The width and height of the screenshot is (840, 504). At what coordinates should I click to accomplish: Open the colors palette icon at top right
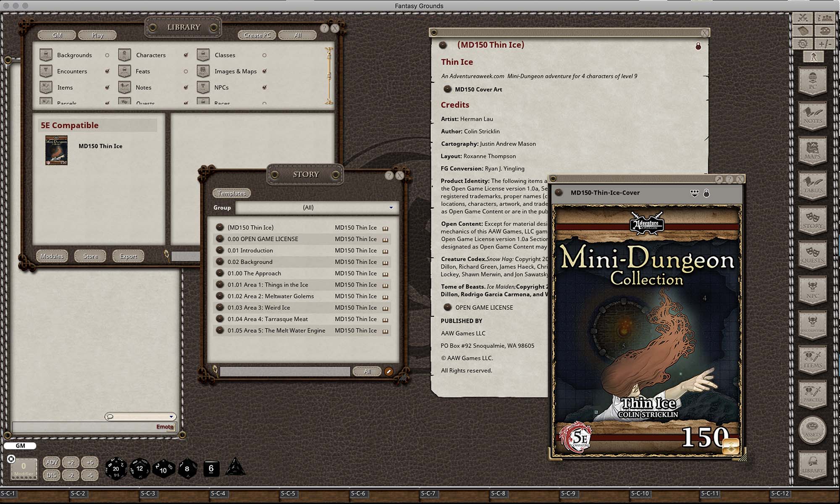[x=825, y=31]
